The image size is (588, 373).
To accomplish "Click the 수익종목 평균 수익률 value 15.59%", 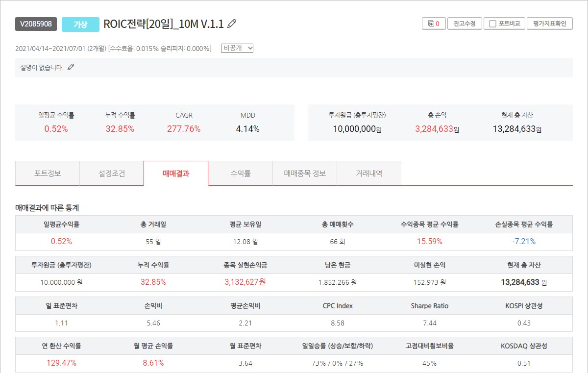I will 430,241.
